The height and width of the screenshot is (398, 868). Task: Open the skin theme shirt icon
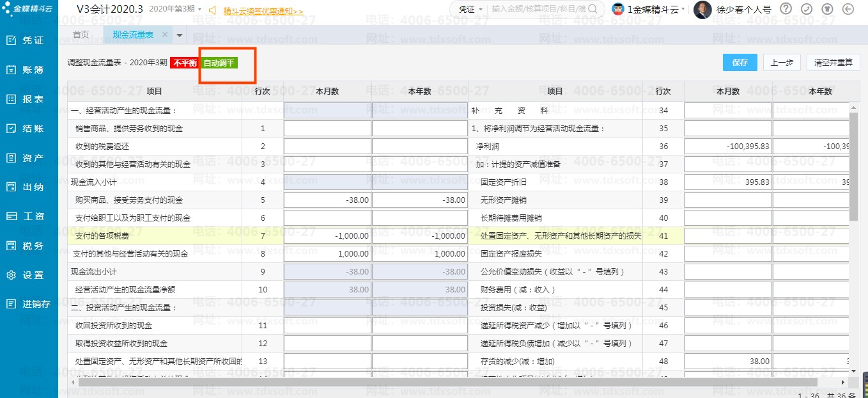tap(827, 9)
